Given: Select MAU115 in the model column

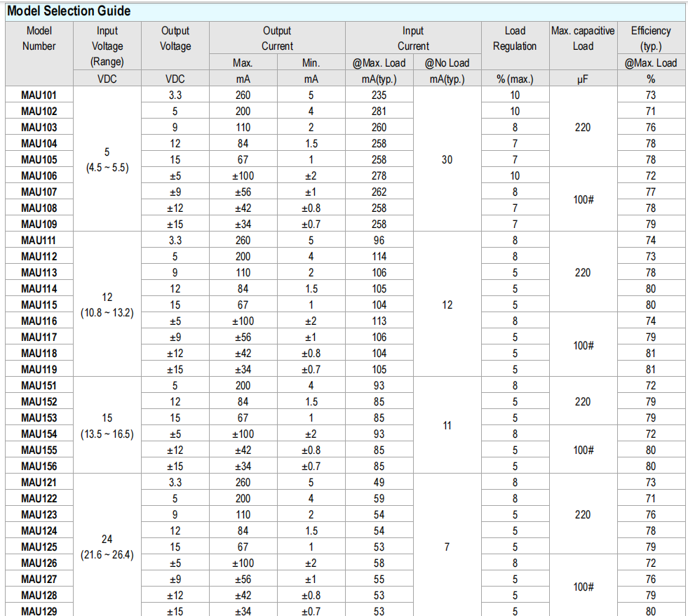Looking at the screenshot, I should pyautogui.click(x=39, y=304).
